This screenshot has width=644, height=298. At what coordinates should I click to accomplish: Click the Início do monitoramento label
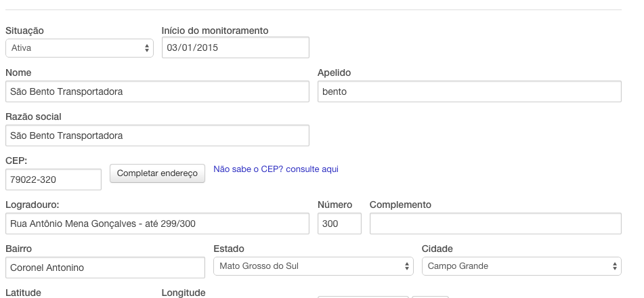tap(215, 31)
